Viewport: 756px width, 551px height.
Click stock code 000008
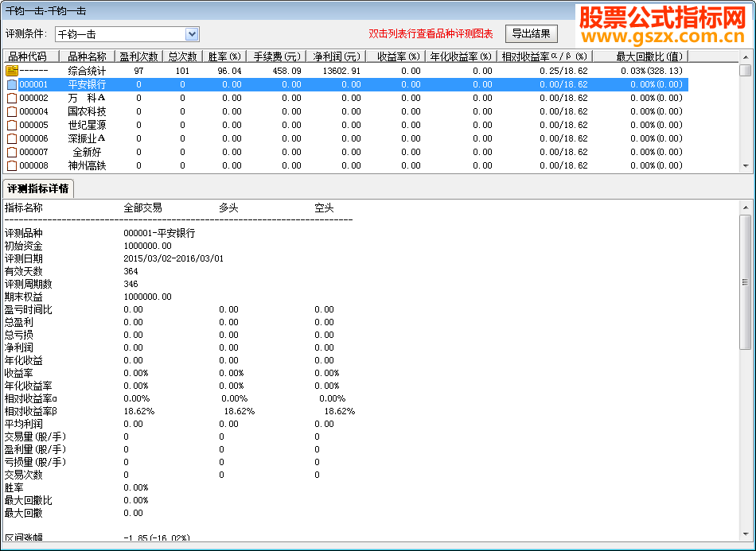click(x=33, y=165)
